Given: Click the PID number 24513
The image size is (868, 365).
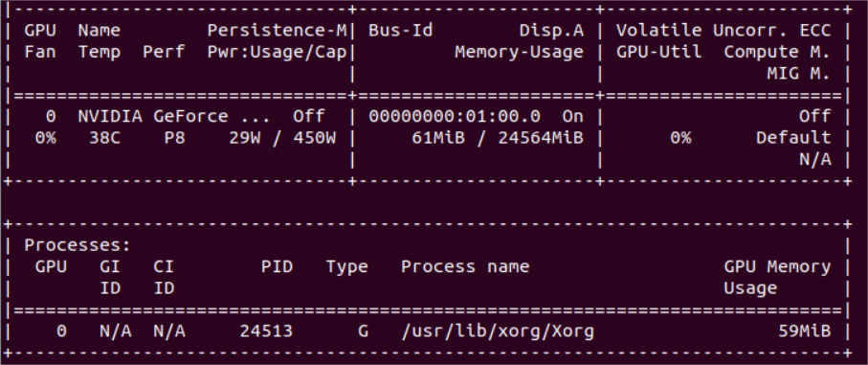Looking at the screenshot, I should pos(266,331).
